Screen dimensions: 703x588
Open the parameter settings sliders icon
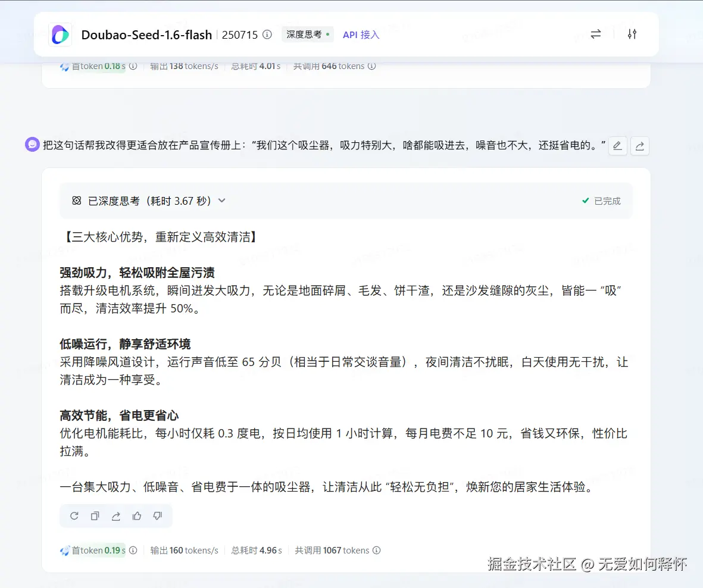coord(632,34)
